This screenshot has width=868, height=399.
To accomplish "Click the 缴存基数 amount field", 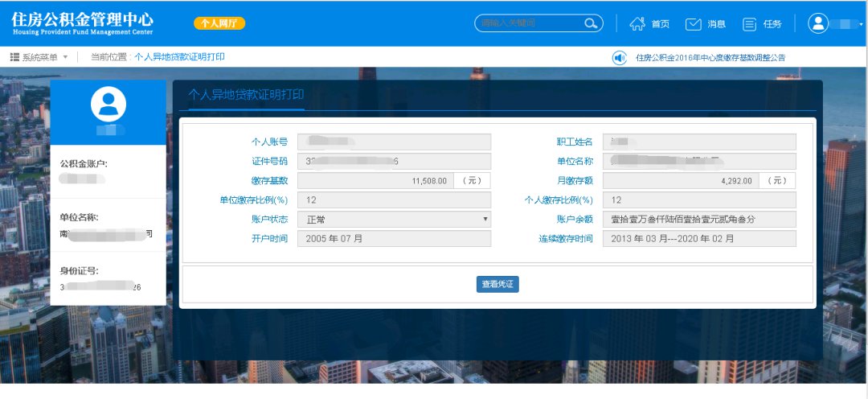I will click(x=375, y=181).
